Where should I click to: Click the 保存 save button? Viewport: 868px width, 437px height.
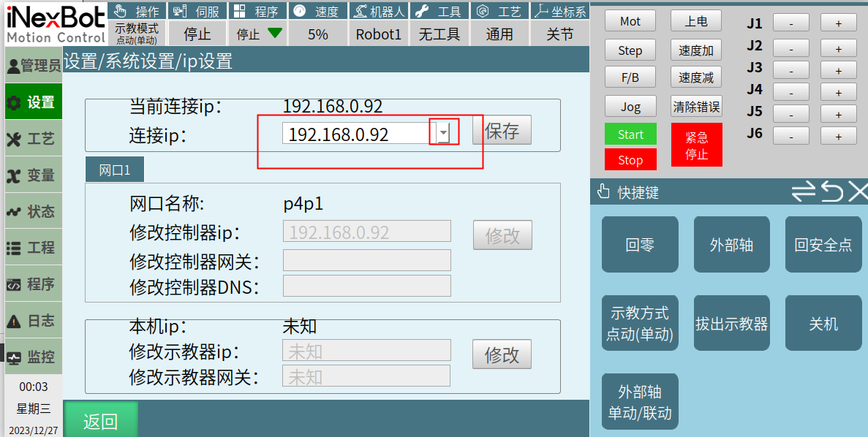502,131
